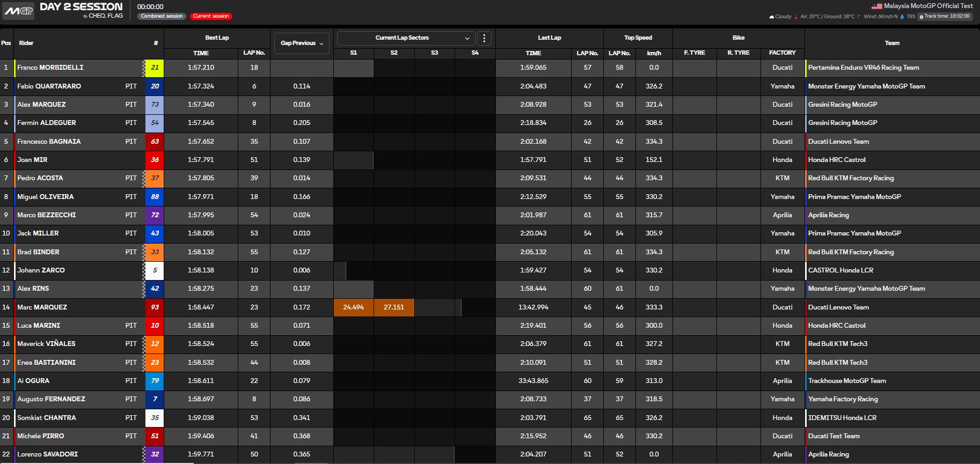Click the chequered flag icon beside CHEQ. FLAG
This screenshot has height=464, width=980.
(x=85, y=17)
